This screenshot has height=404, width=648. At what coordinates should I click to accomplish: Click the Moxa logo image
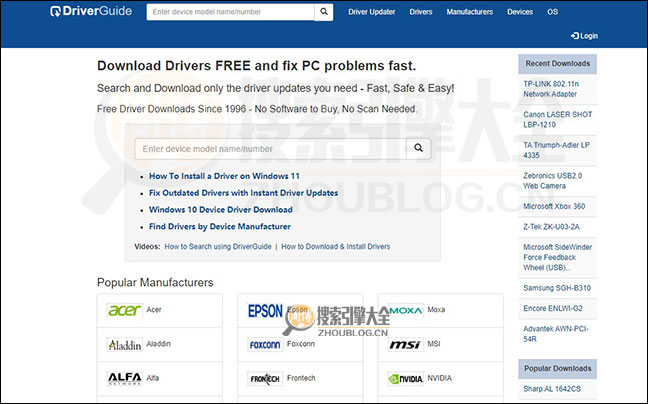pos(406,310)
